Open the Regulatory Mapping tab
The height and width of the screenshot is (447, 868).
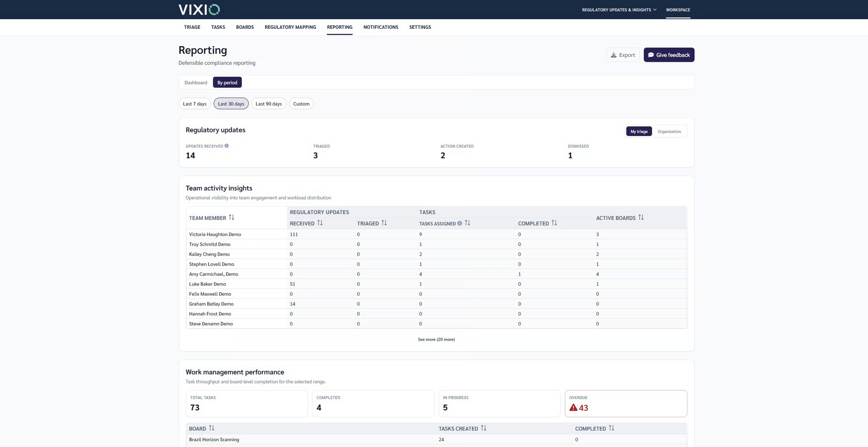coord(290,27)
